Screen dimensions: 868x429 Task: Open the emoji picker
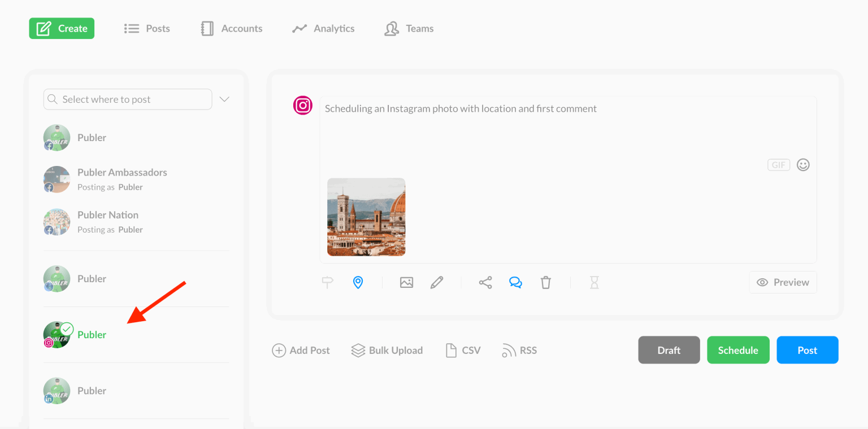point(803,164)
